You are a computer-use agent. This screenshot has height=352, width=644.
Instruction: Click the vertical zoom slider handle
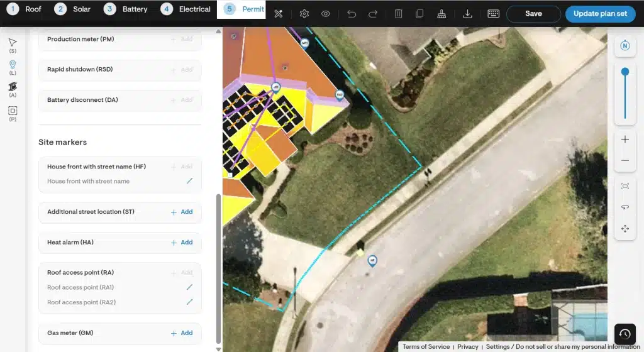pos(625,72)
